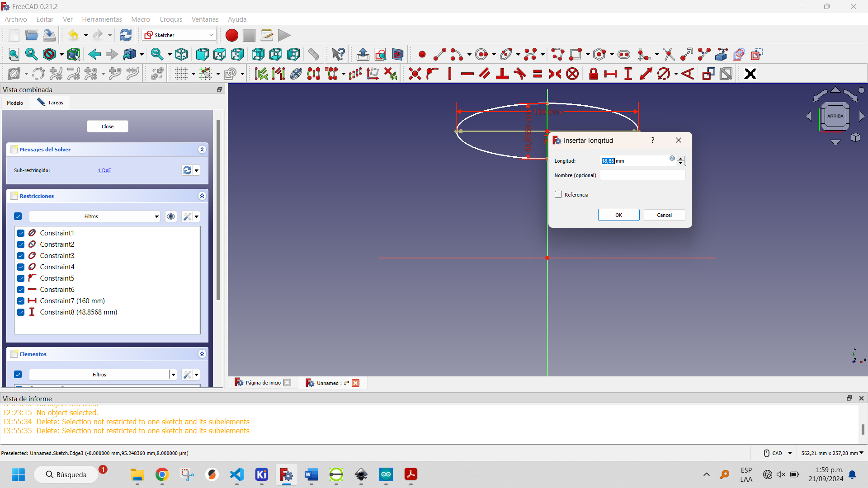868x488 pixels.
Task: Toggle Constraint1 visibility in restrictions
Action: tap(21, 233)
